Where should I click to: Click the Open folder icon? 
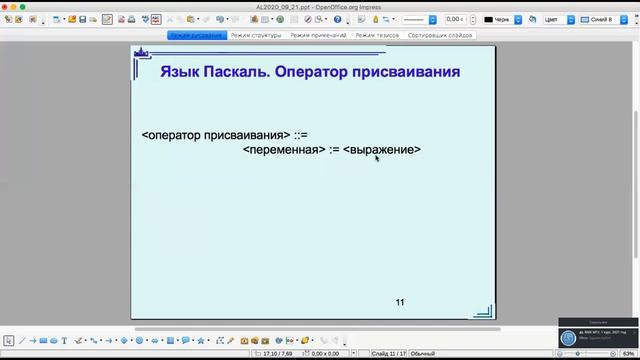tap(72, 19)
